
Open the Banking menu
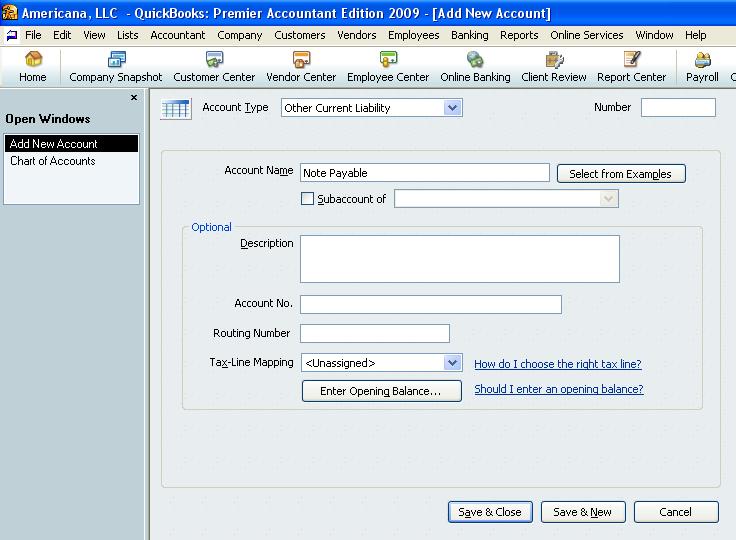coord(470,35)
